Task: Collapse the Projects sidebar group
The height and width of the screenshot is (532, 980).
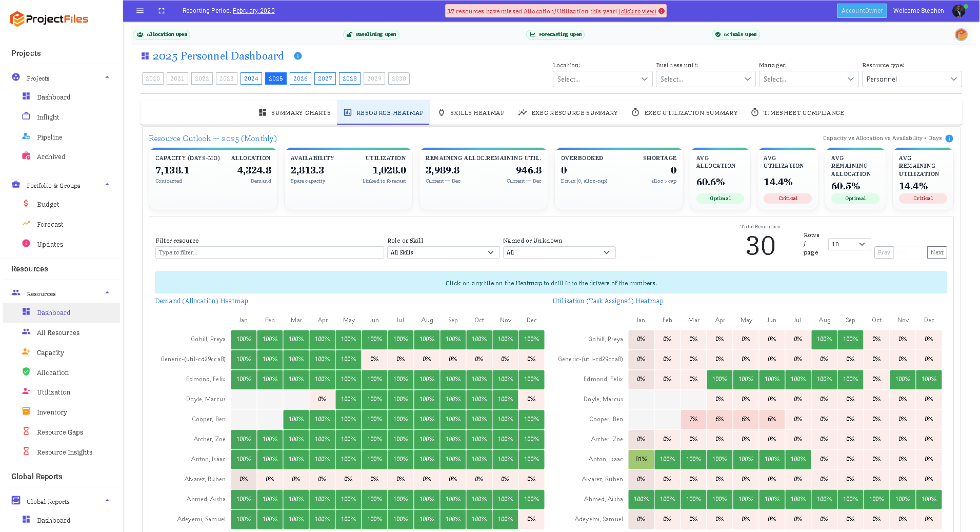Action: click(107, 77)
